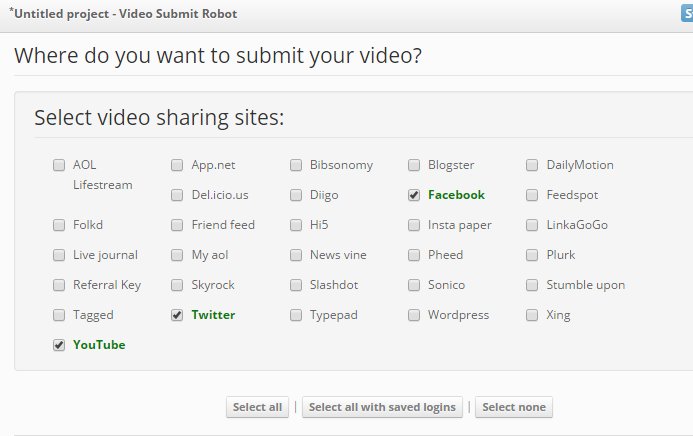Tick the Typepad checkbox
The image size is (693, 436).
[296, 315]
